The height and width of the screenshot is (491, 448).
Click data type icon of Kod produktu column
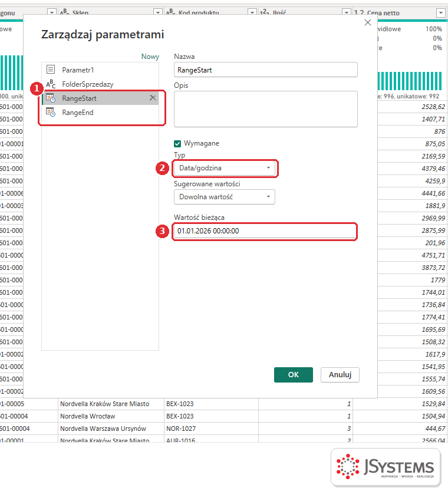(x=170, y=12)
